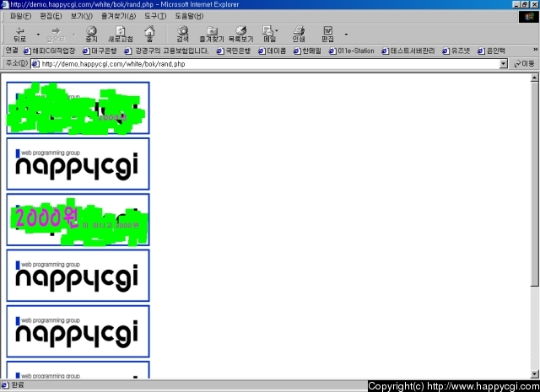
Task: Open the 한메일 link bar shortcut
Action: point(307,51)
